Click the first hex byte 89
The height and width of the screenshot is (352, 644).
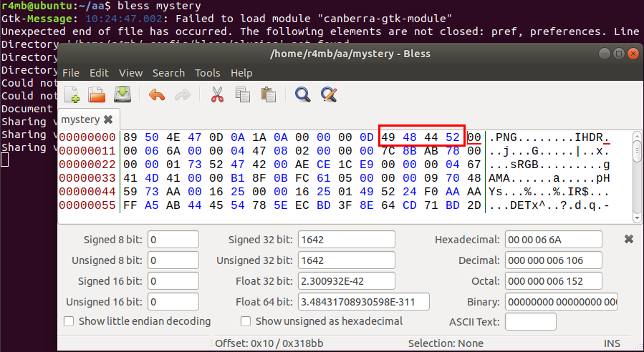pos(130,137)
